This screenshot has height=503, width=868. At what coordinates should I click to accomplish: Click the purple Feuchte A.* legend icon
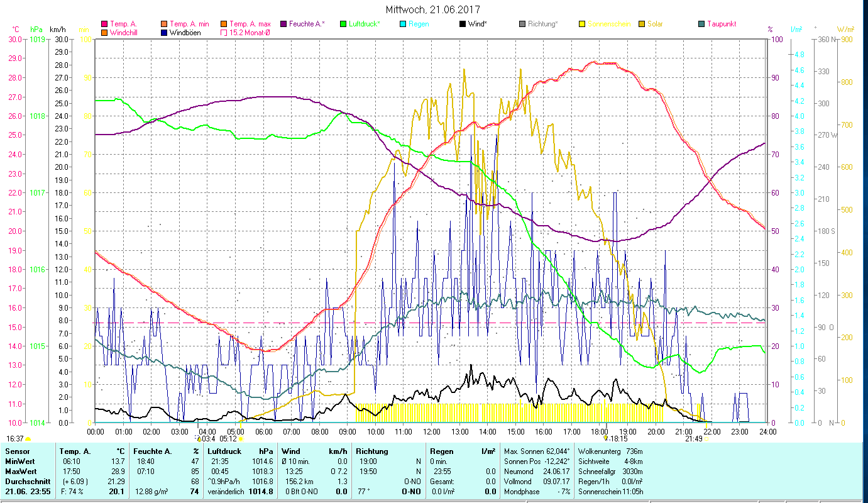283,24
